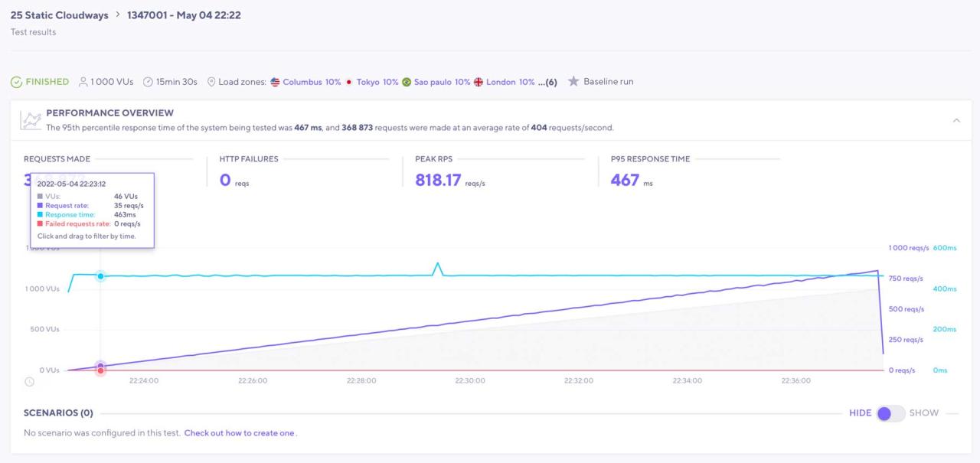Toggle the Scenarios hide/show switch
The height and width of the screenshot is (463, 980).
click(x=890, y=413)
